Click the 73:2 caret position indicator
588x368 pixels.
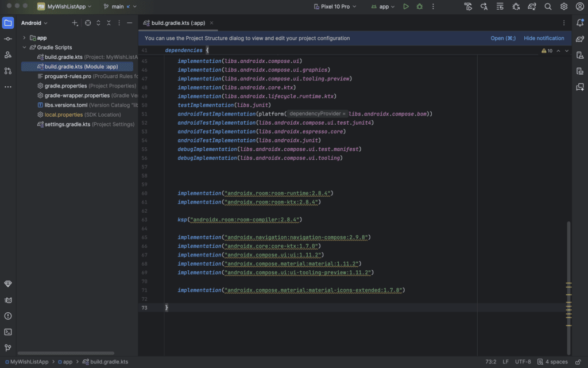[x=490, y=362]
